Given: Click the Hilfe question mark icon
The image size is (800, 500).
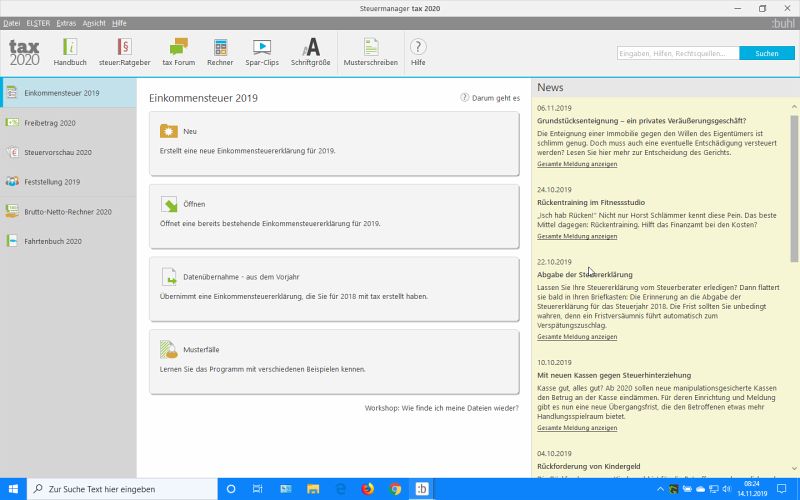Looking at the screenshot, I should tap(418, 52).
